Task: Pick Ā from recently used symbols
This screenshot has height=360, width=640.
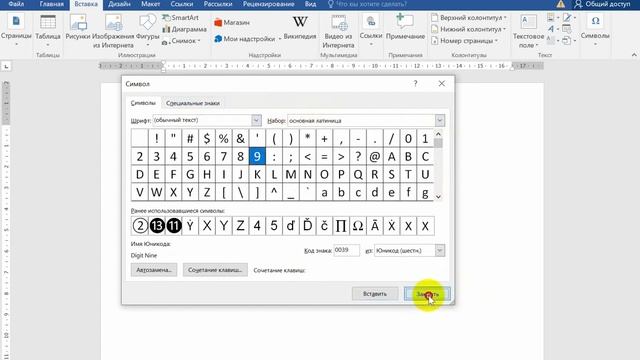Action: (x=375, y=226)
